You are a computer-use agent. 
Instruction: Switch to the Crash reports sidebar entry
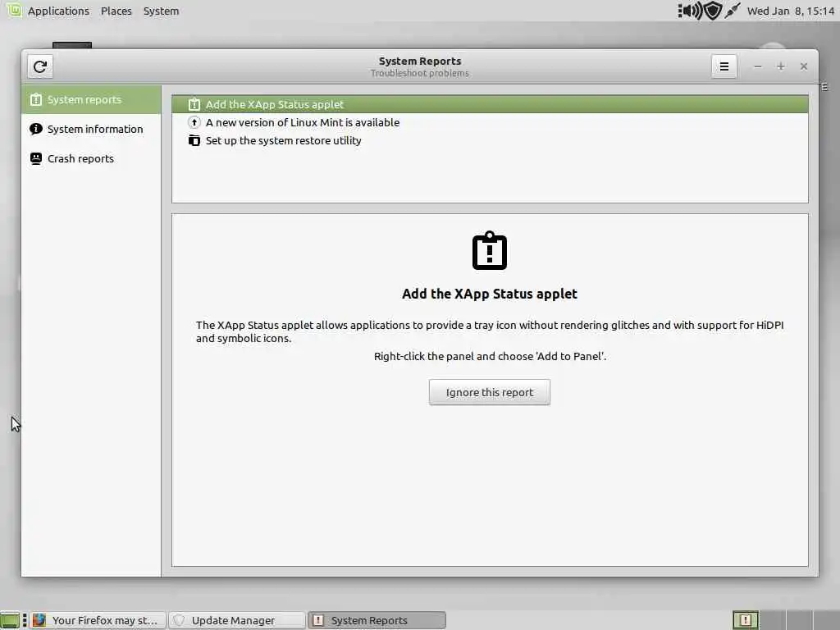91,158
